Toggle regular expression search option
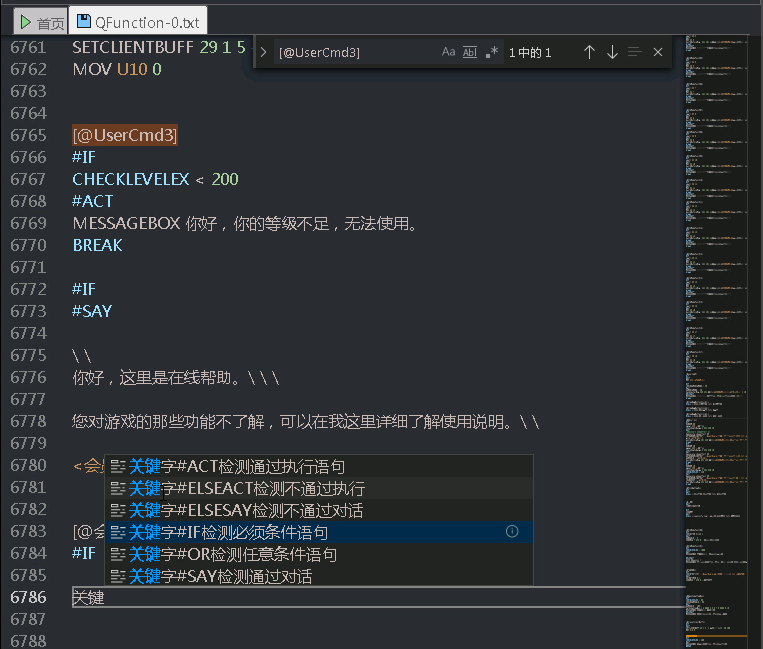Viewport: 763px width, 649px height. pyautogui.click(x=491, y=52)
